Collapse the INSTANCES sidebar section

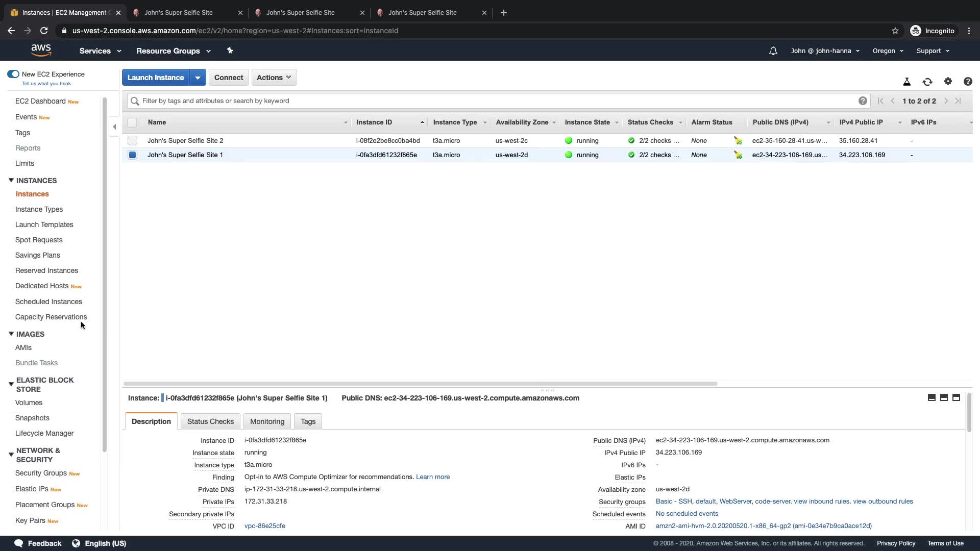(x=11, y=181)
